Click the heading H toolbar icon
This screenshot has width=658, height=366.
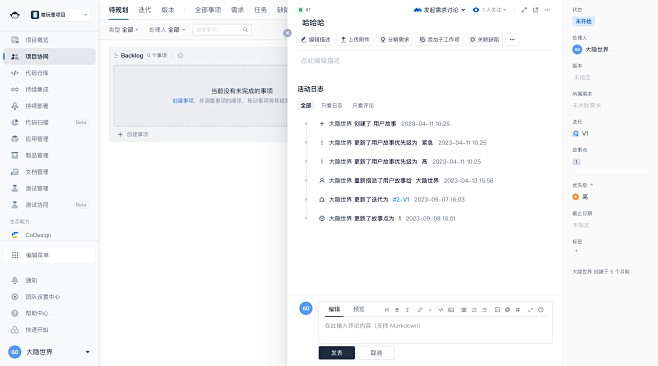pos(386,310)
